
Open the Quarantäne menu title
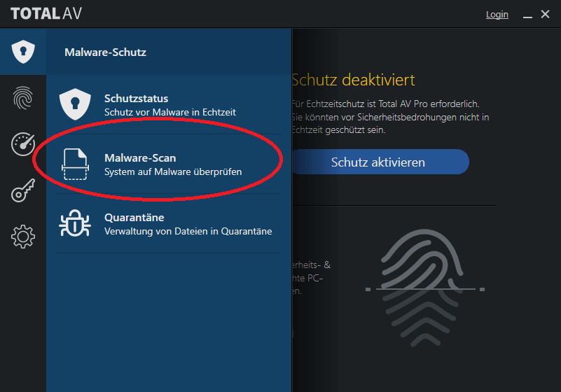[134, 218]
